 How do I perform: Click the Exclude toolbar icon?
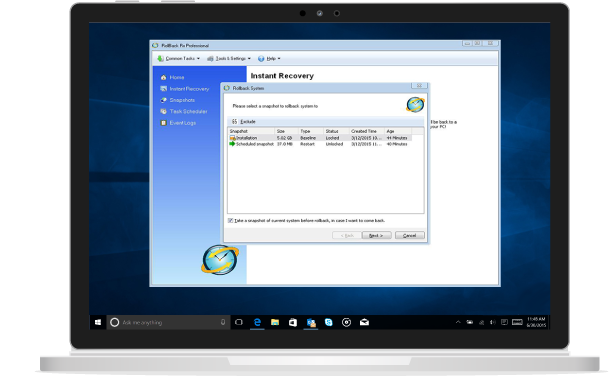(x=234, y=121)
